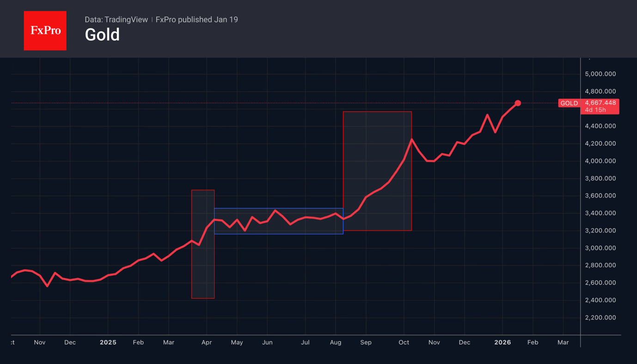Click the FxPro logo icon
Image resolution: width=637 pixels, height=364 pixels.
(x=45, y=30)
